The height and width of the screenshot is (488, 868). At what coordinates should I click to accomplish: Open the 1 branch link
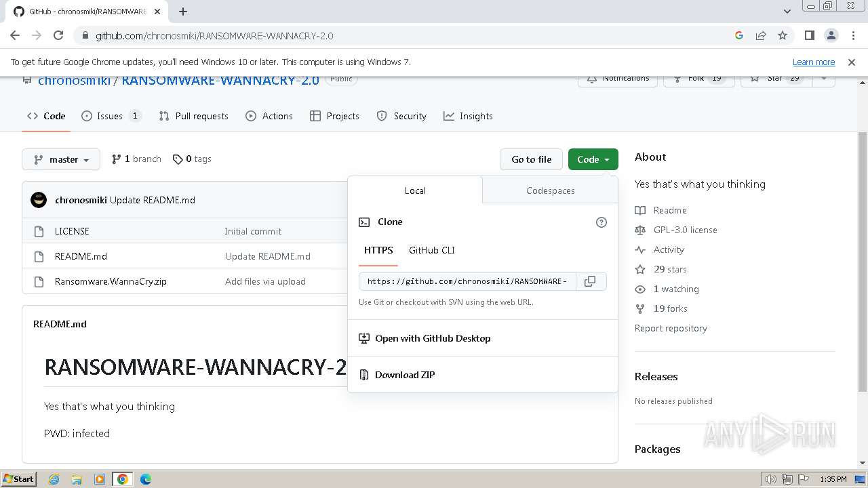point(136,159)
